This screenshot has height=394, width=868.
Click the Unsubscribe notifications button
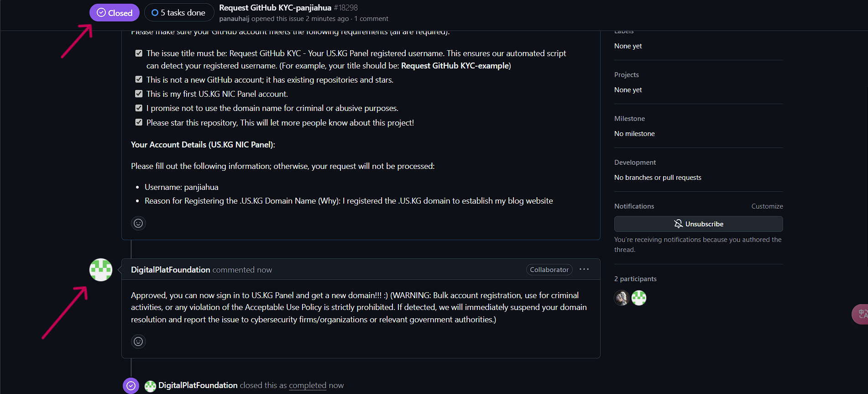[x=698, y=224]
